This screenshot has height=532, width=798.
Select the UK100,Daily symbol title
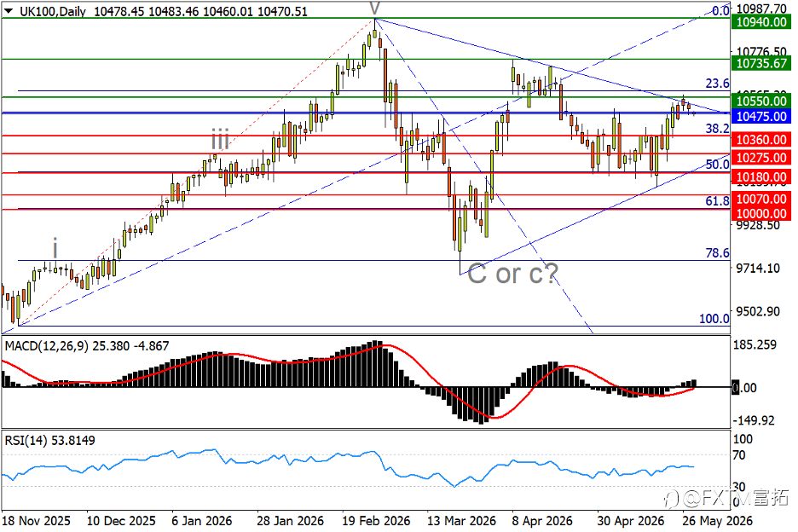53,11
